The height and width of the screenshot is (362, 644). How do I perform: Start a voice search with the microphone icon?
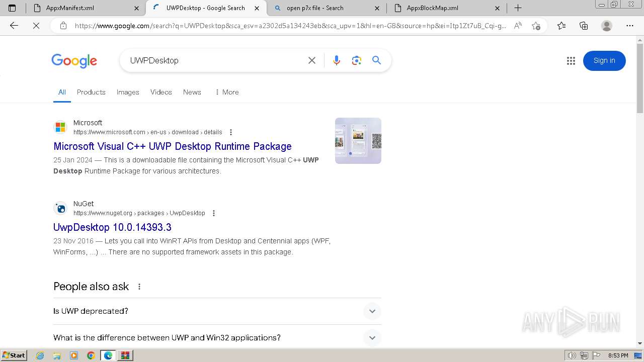337,60
